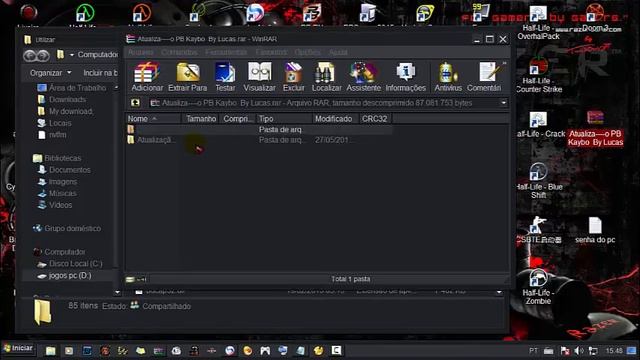The image size is (640, 360).
Task: Open Vídeos library
Action: tap(55, 205)
